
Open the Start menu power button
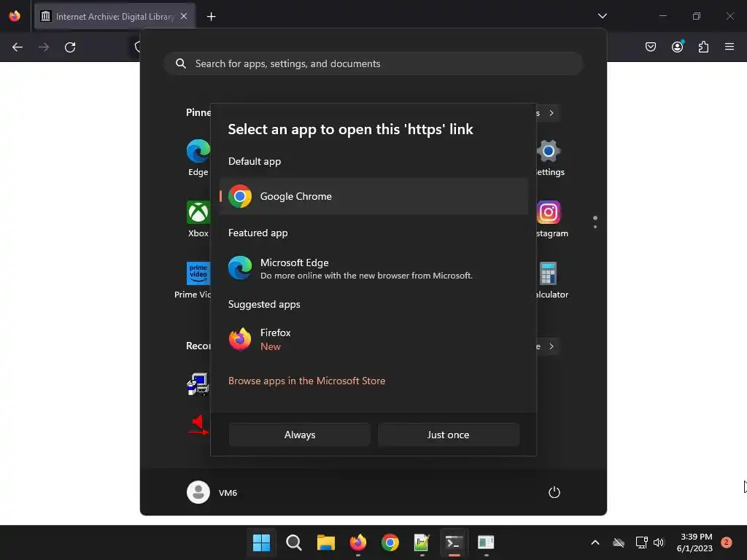coord(554,492)
